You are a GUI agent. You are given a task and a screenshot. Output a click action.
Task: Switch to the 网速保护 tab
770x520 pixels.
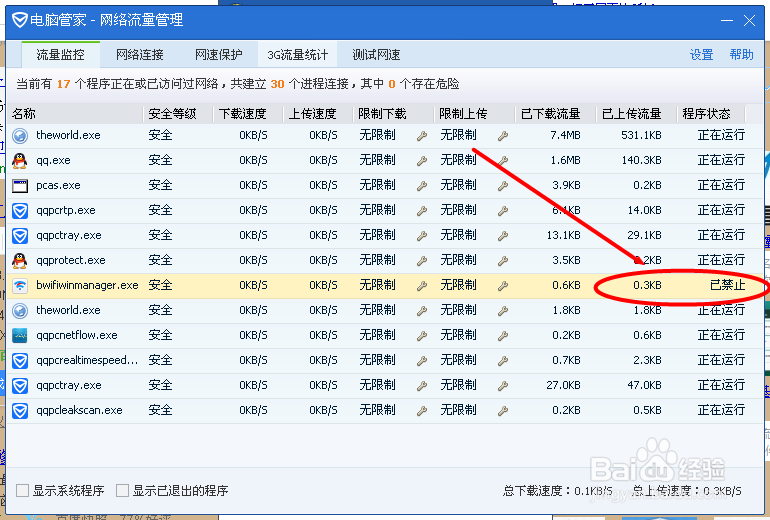(x=219, y=55)
